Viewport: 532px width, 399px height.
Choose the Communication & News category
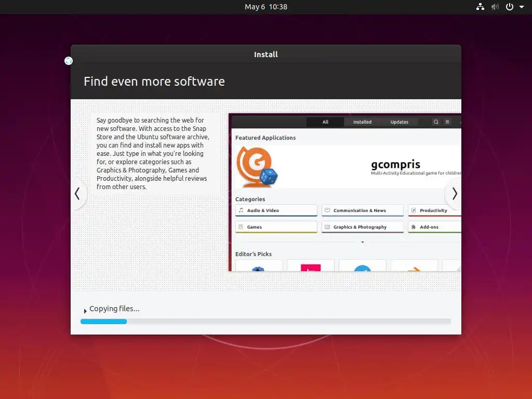click(362, 210)
